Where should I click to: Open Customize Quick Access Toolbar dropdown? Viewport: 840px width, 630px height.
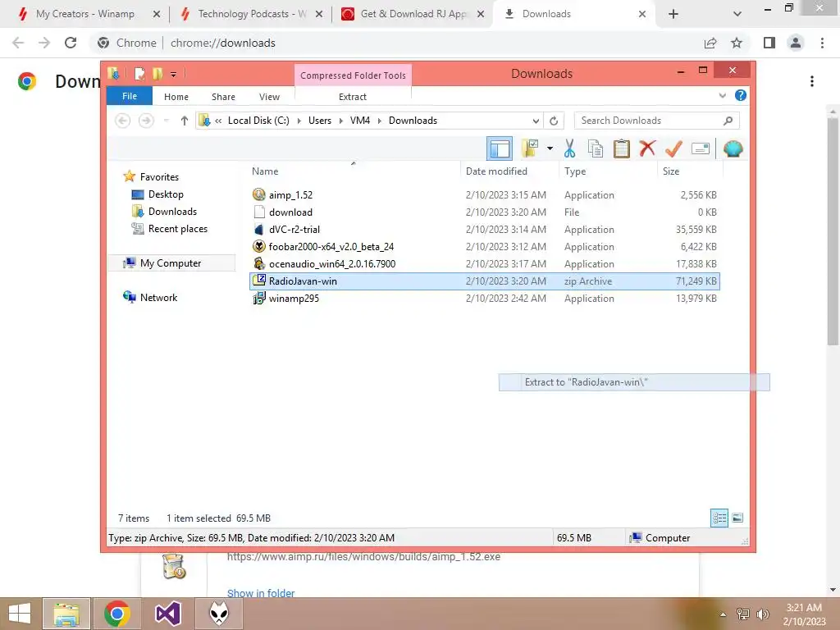[x=174, y=74]
